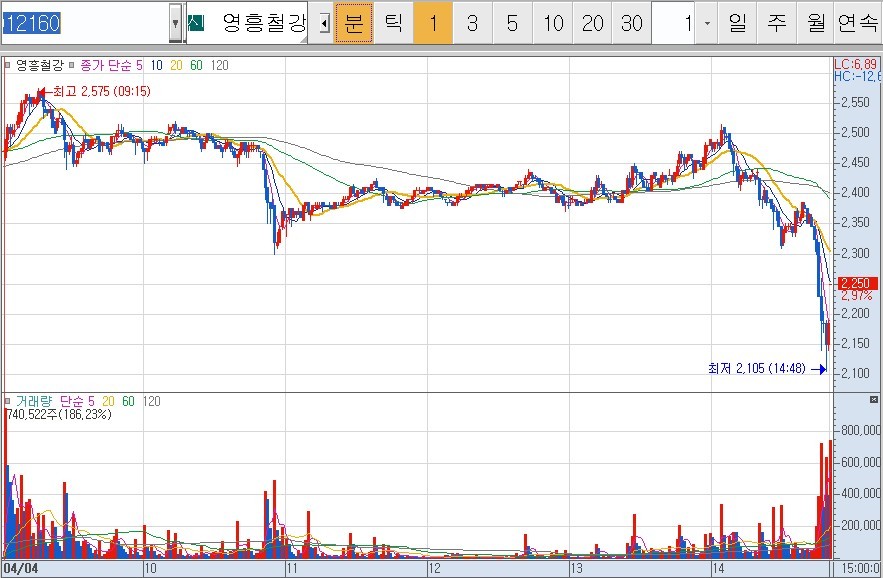Click the small square icon before 영흥철강 legend

8,65
